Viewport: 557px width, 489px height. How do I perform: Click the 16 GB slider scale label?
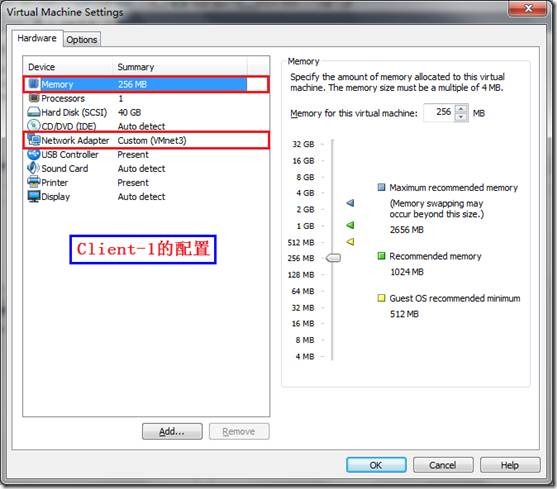pyautogui.click(x=303, y=161)
